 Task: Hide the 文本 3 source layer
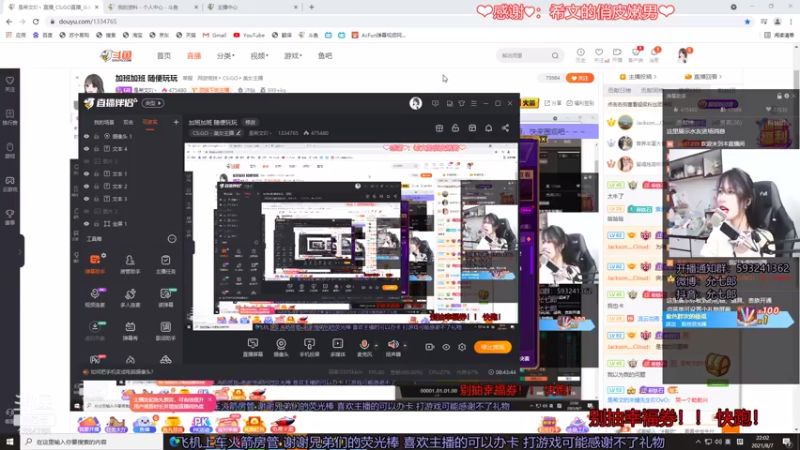pyautogui.click(x=86, y=199)
